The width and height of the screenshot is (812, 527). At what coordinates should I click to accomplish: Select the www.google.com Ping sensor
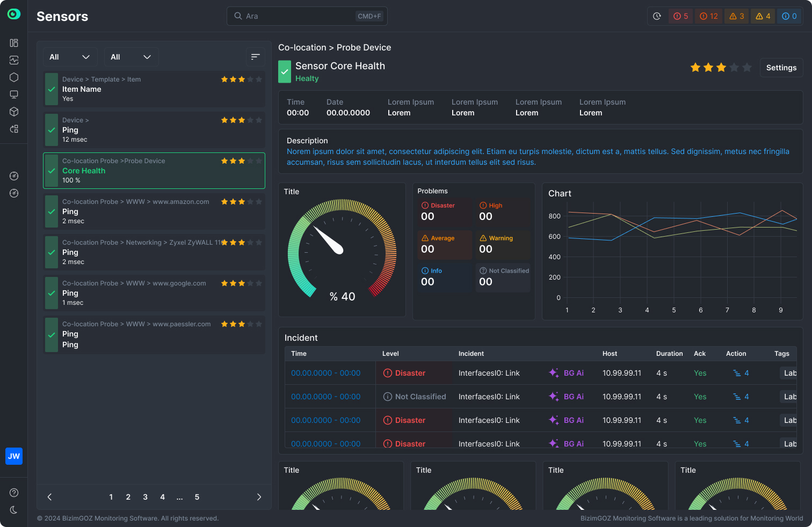tap(154, 293)
